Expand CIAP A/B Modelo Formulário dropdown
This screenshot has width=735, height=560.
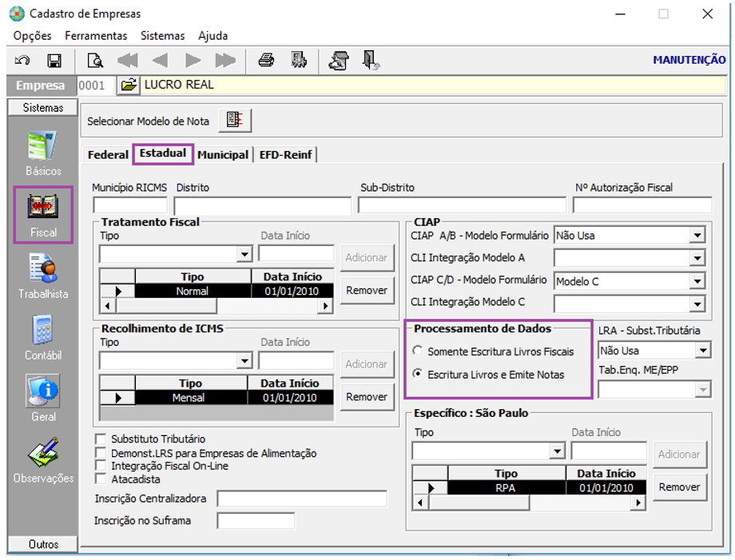click(697, 235)
